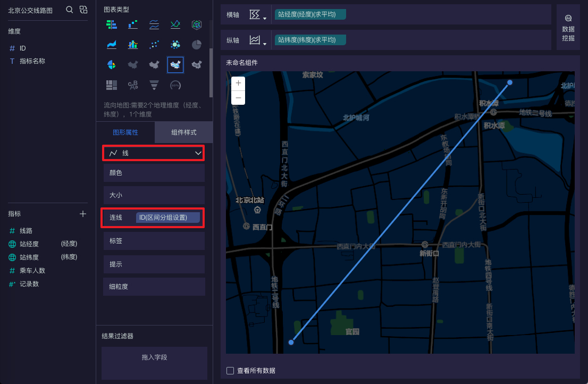Select the bubble cluster chart icon
The image size is (588, 384).
(175, 45)
